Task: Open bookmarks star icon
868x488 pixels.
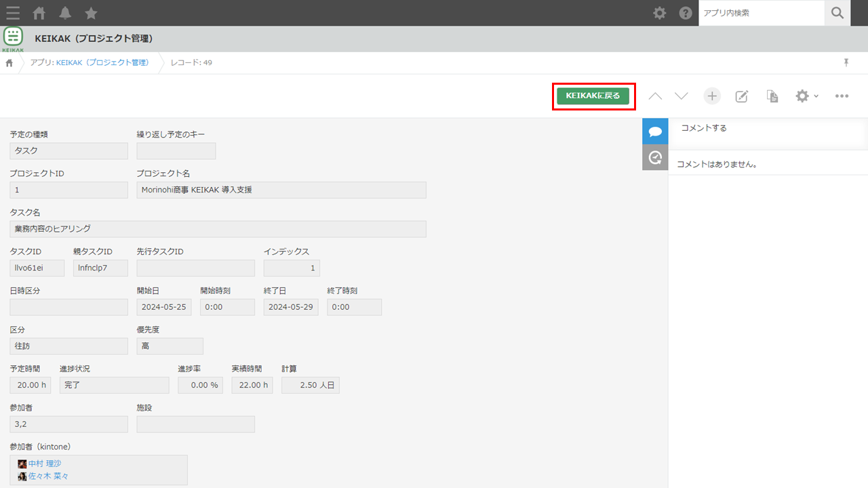Action: tap(91, 13)
